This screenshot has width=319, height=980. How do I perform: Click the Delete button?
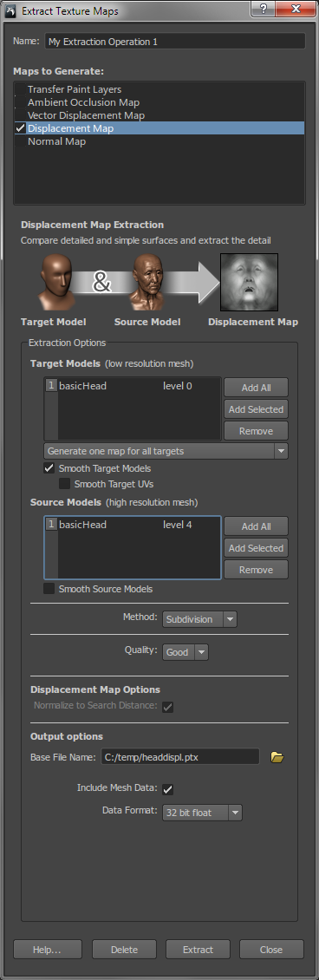pos(124,950)
